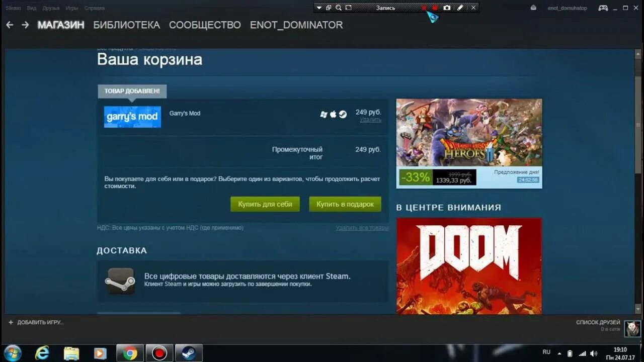Open recorder toolbar dropdown arrow
The image size is (644, 362).
click(x=319, y=8)
